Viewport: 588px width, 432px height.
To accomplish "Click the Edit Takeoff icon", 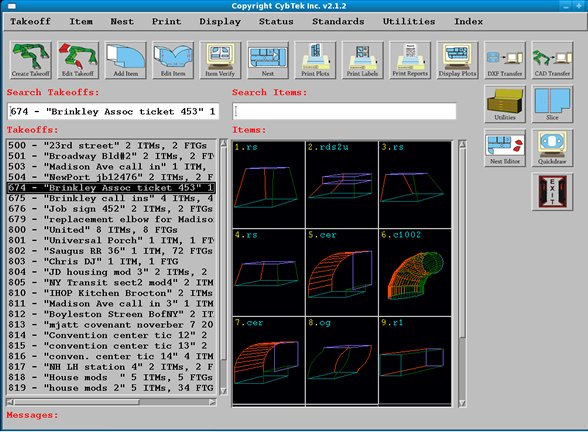I will (x=78, y=60).
